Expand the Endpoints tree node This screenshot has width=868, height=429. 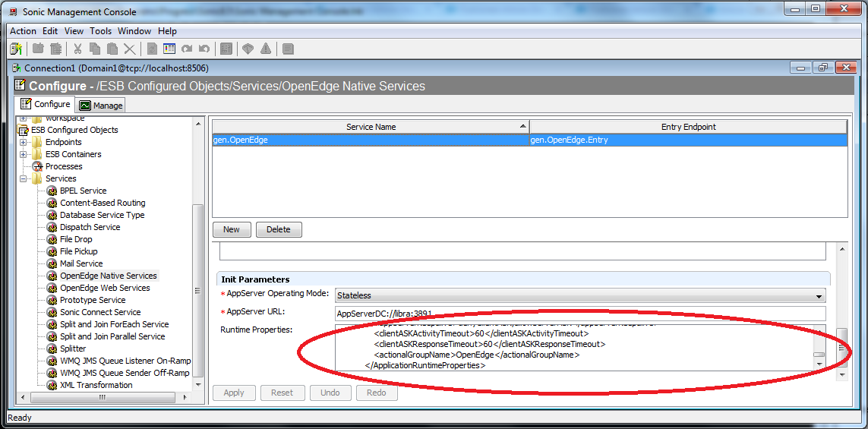(x=24, y=142)
